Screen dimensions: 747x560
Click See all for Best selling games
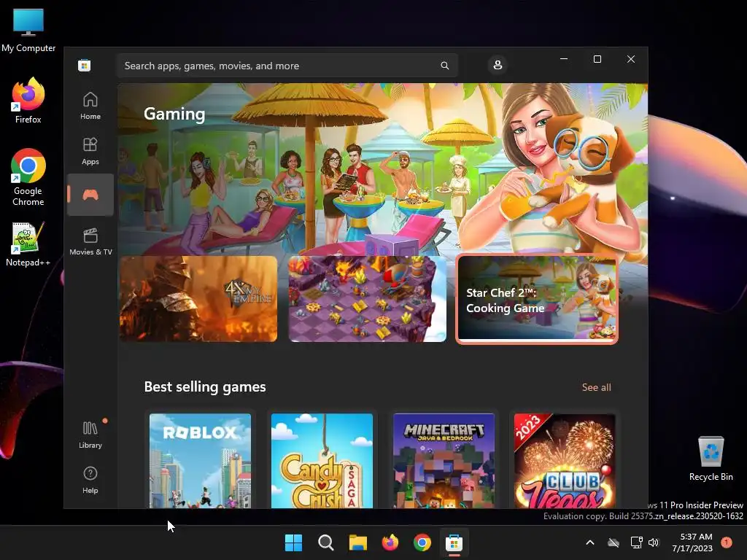(596, 387)
